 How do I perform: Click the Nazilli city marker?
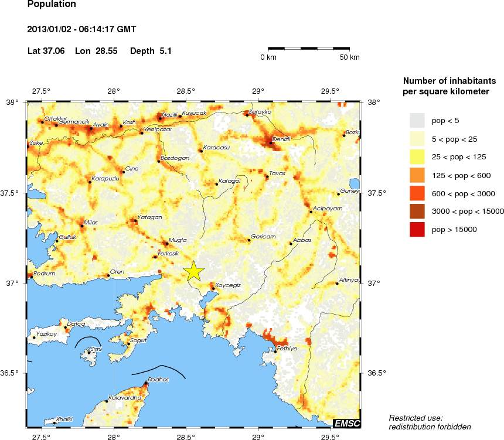click(x=160, y=118)
